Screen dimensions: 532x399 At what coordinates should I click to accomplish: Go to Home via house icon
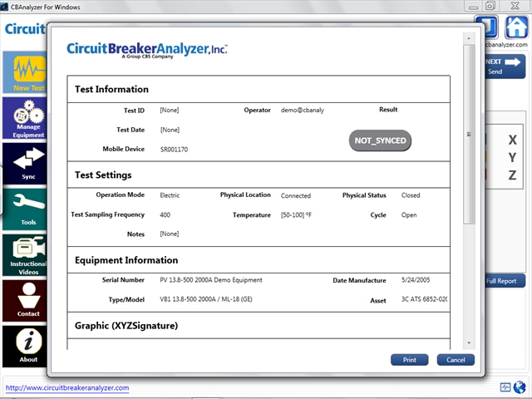pyautogui.click(x=516, y=27)
